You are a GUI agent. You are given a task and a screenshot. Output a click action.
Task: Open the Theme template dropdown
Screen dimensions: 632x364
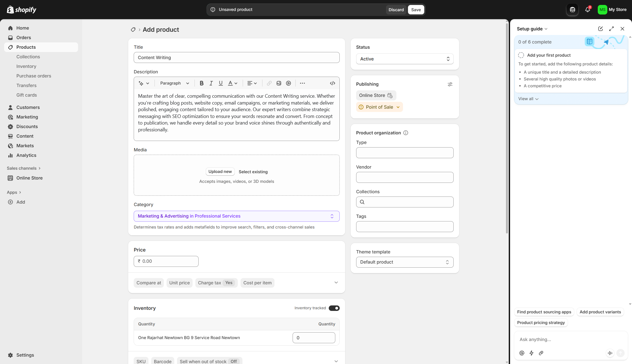(x=405, y=262)
